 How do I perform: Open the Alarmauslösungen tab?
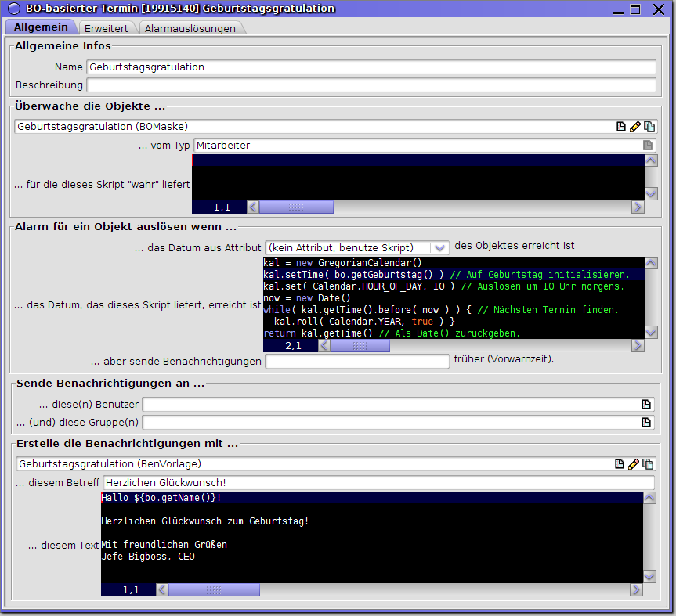[190, 28]
